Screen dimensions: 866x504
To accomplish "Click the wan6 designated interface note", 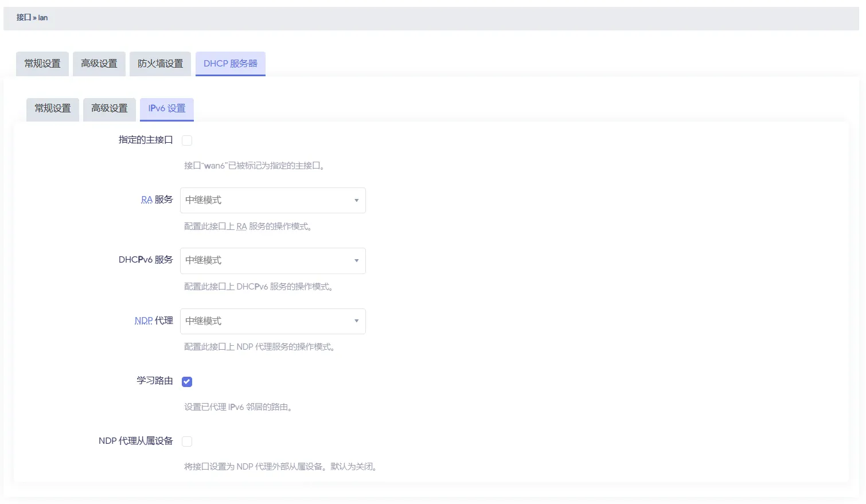I will [256, 166].
